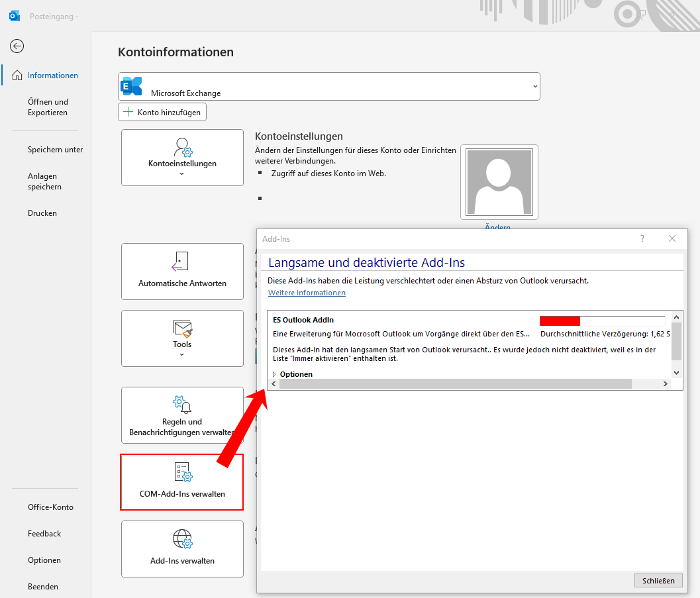700x598 pixels.
Task: Click 'Durchschnittliche Verzögerung: 1,62' text
Action: click(602, 334)
